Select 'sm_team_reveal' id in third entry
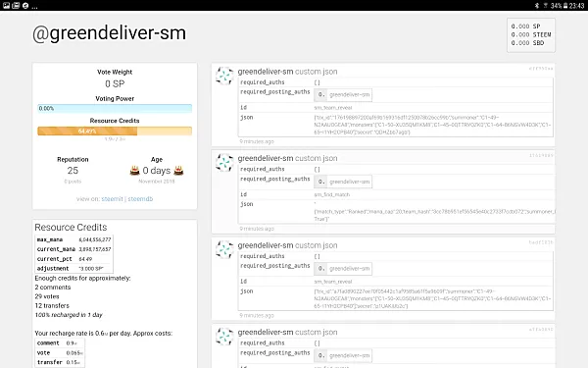Viewport: 588px width, 368px height. (333, 282)
